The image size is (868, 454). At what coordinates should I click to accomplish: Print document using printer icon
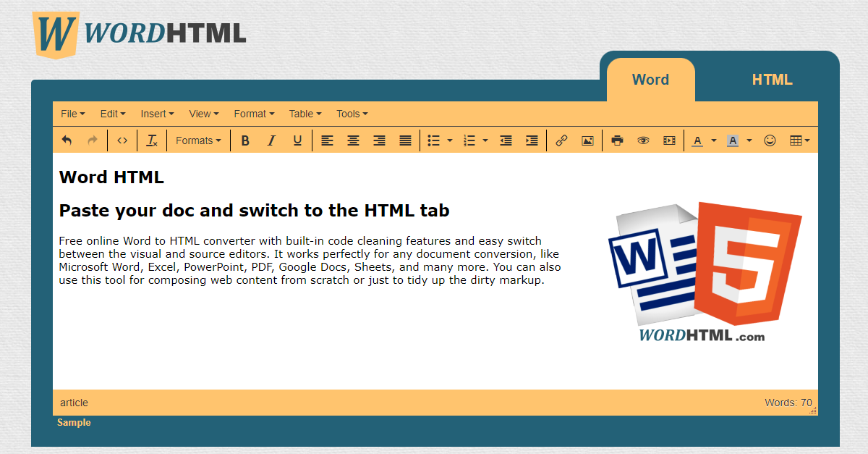617,140
